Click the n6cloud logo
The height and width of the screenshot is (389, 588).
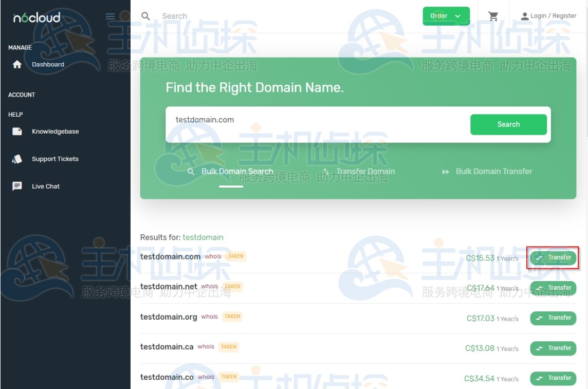[x=37, y=17]
